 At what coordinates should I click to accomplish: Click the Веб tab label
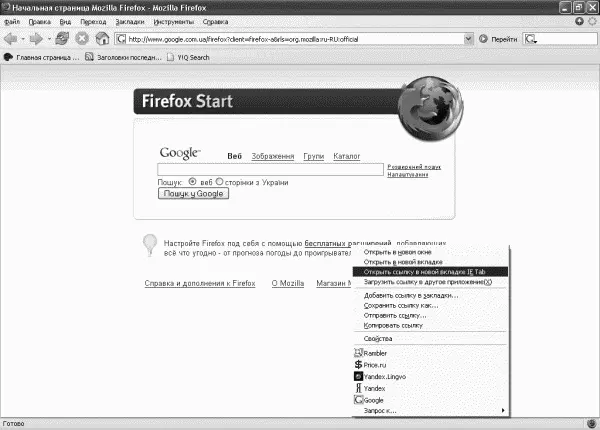[x=235, y=156]
